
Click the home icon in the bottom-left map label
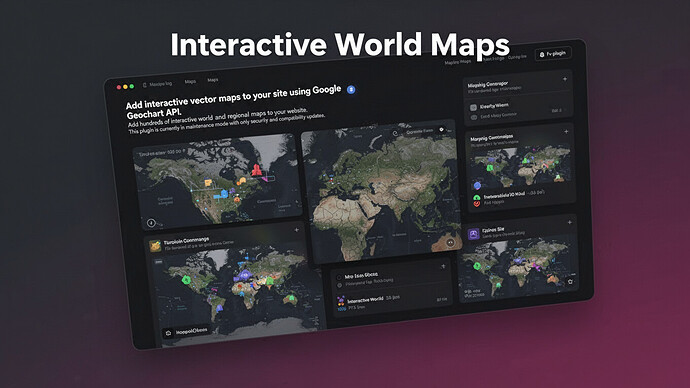169,333
